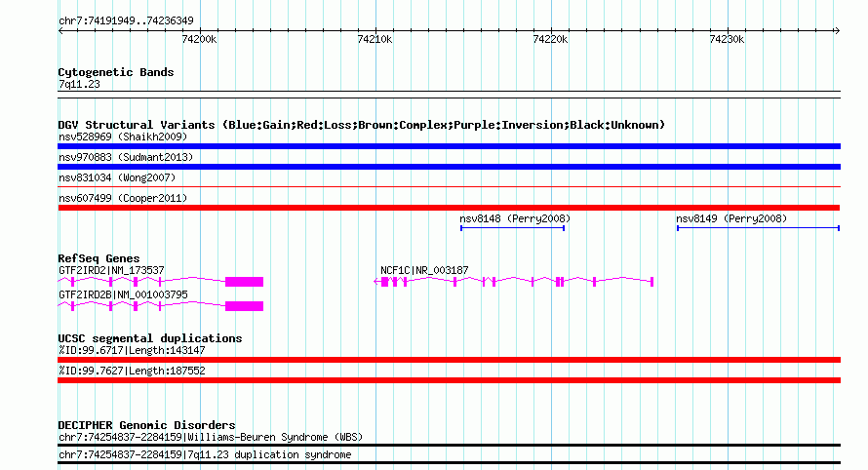Select variant label nsv528969 (Shaikh2009)

[x=123, y=137]
